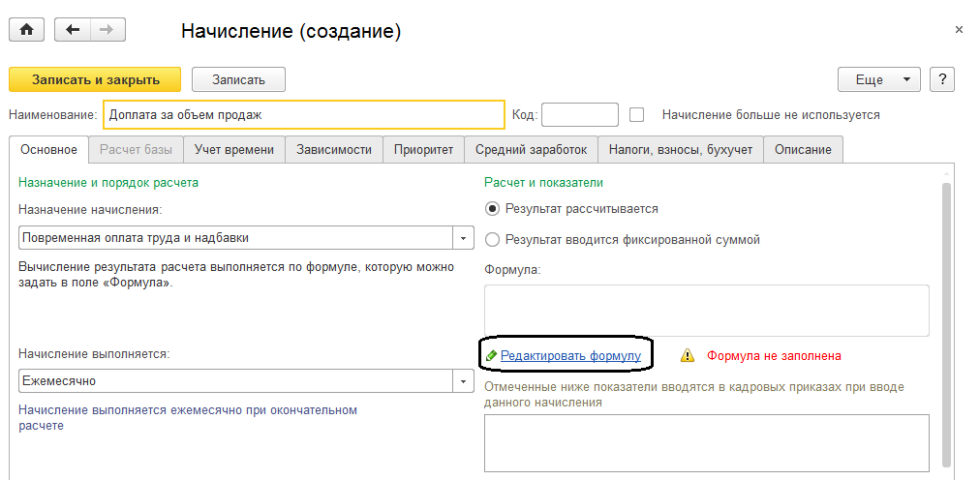Click the Home icon button
The width and height of the screenshot is (980, 480).
26,30
